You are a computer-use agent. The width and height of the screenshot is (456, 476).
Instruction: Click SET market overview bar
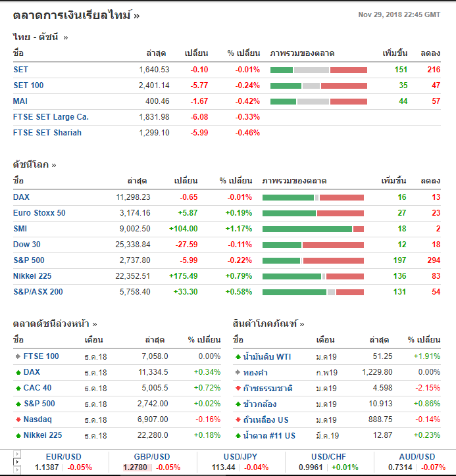pos(318,70)
